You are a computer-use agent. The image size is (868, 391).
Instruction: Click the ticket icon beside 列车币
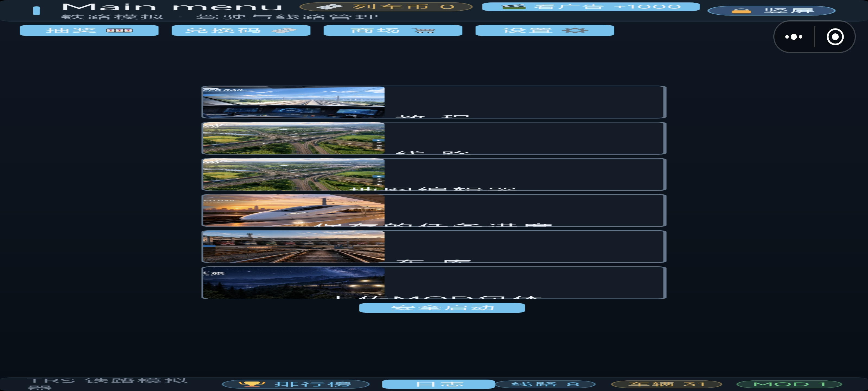point(330,7)
